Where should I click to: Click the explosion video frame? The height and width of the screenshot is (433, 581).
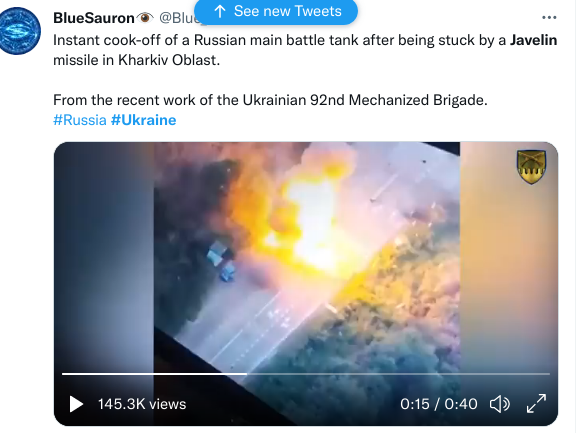306,256
